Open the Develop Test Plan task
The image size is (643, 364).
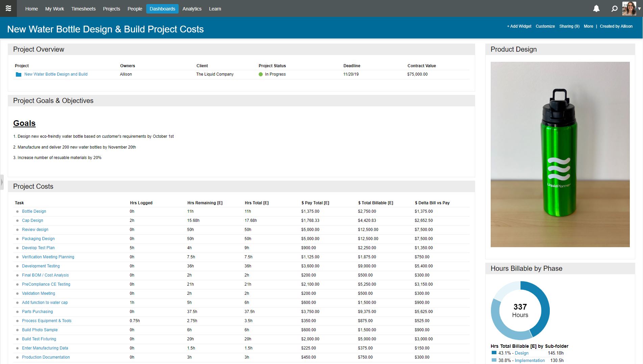coord(38,248)
